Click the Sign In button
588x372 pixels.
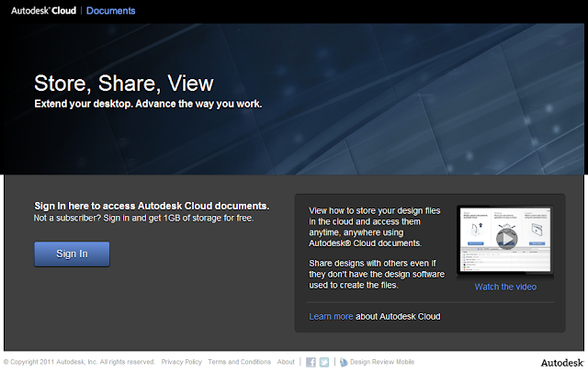tap(72, 254)
